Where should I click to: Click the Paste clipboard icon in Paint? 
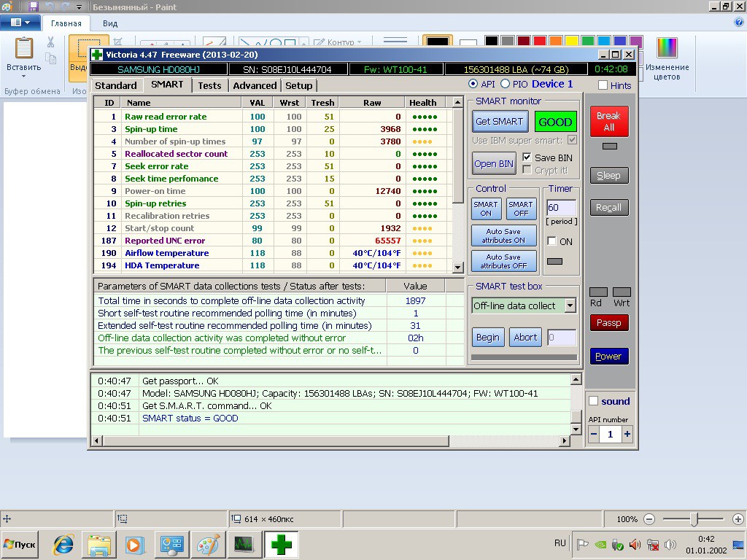[24, 48]
